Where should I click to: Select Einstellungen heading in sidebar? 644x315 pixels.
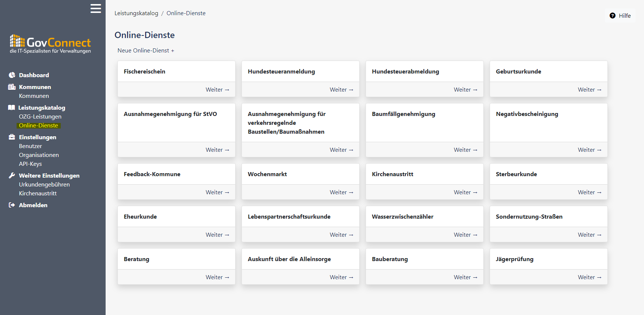pyautogui.click(x=38, y=137)
